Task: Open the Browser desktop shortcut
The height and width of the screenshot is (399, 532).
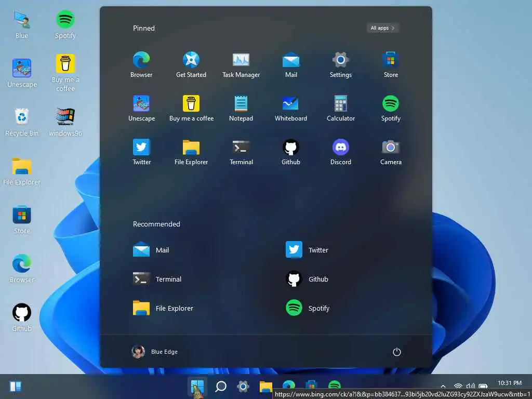Action: click(22, 269)
